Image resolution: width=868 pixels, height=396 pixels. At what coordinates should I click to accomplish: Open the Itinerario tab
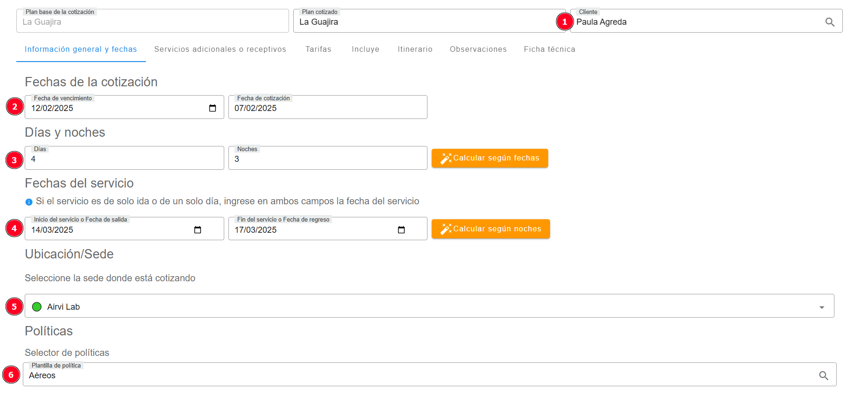[x=415, y=49]
